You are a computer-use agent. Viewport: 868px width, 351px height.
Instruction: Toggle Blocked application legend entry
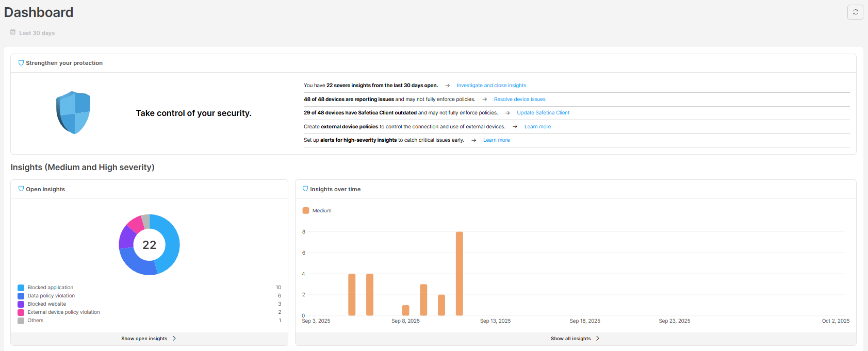click(x=50, y=288)
